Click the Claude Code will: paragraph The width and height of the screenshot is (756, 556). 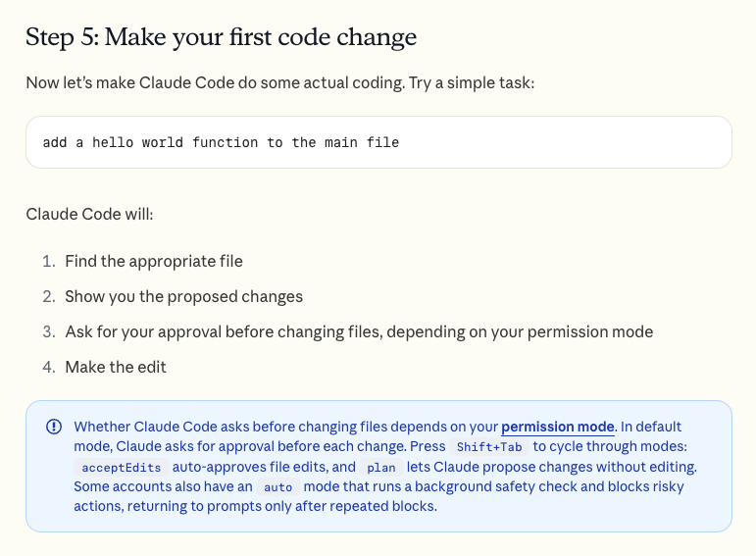pos(89,214)
